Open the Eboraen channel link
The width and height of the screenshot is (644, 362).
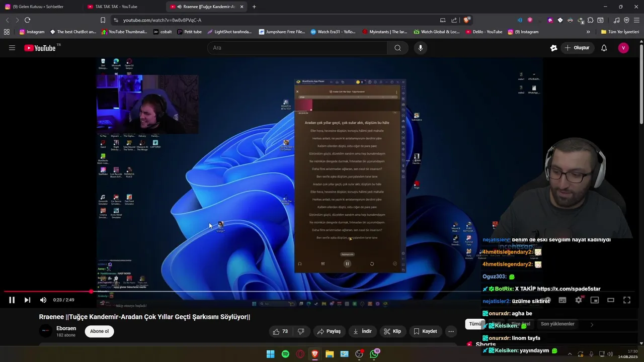(66, 328)
